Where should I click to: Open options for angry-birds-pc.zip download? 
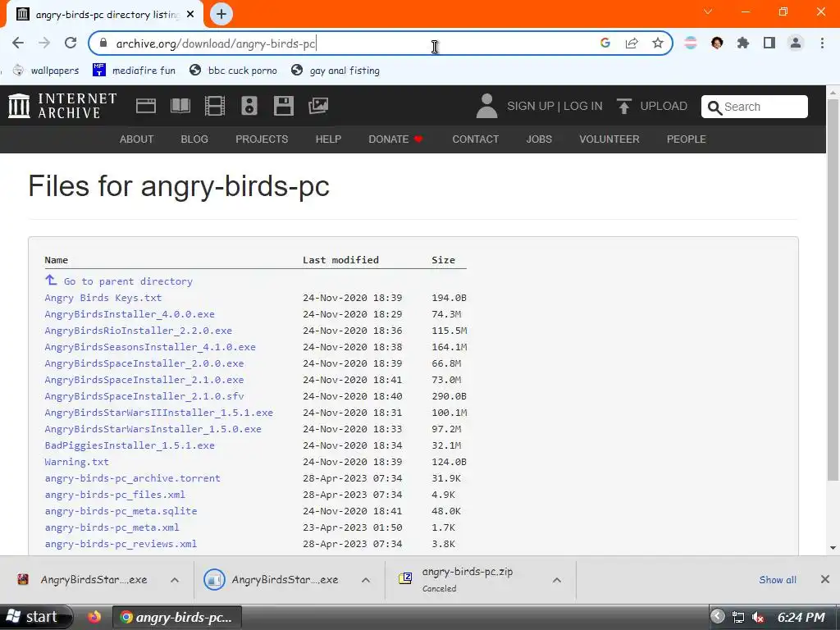coord(557,580)
